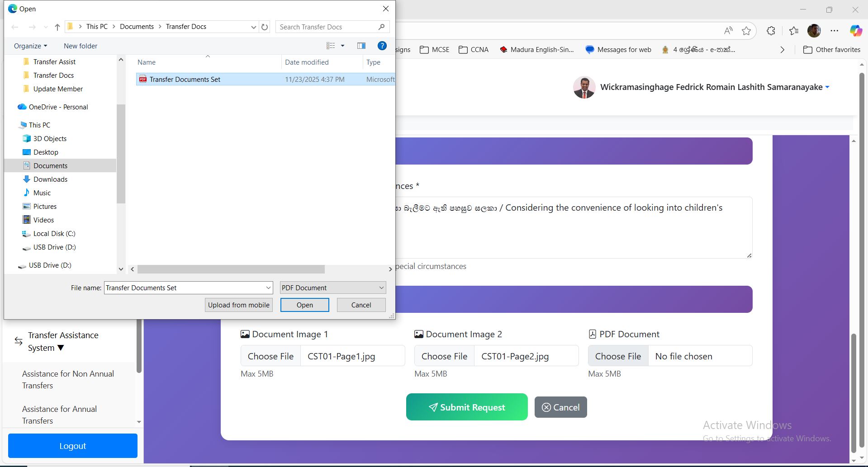Click the refresh icon beside the address path
This screenshot has height=467, width=868.
point(265,27)
